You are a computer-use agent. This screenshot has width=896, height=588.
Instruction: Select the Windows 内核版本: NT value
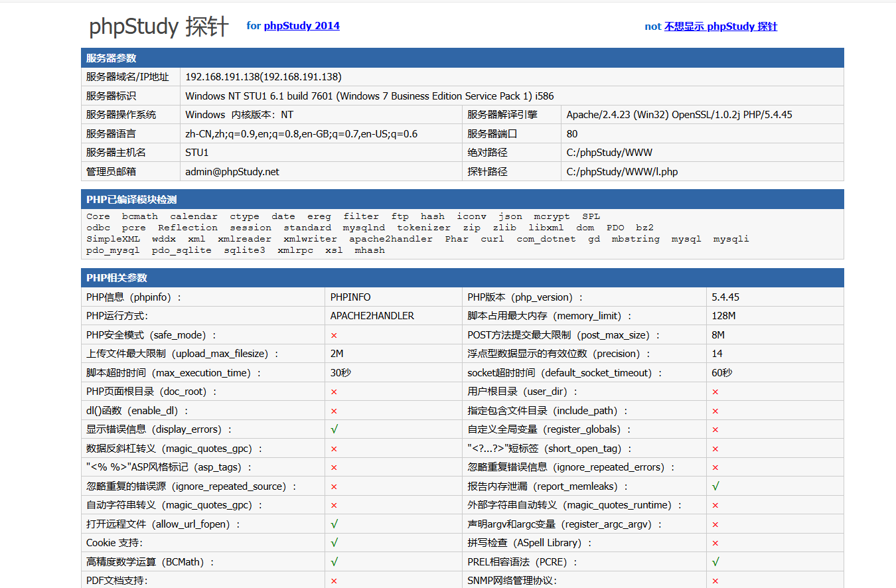pos(239,115)
